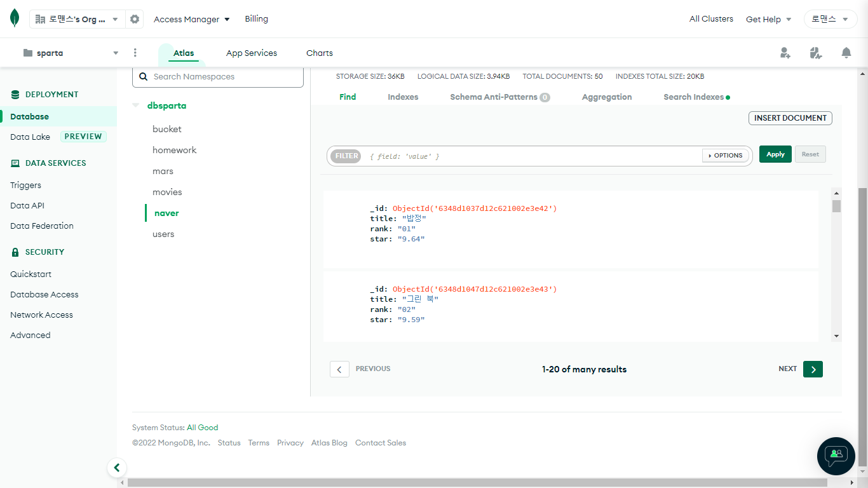This screenshot has height=488, width=868.
Task: Click the invite user icon
Action: [x=785, y=53]
